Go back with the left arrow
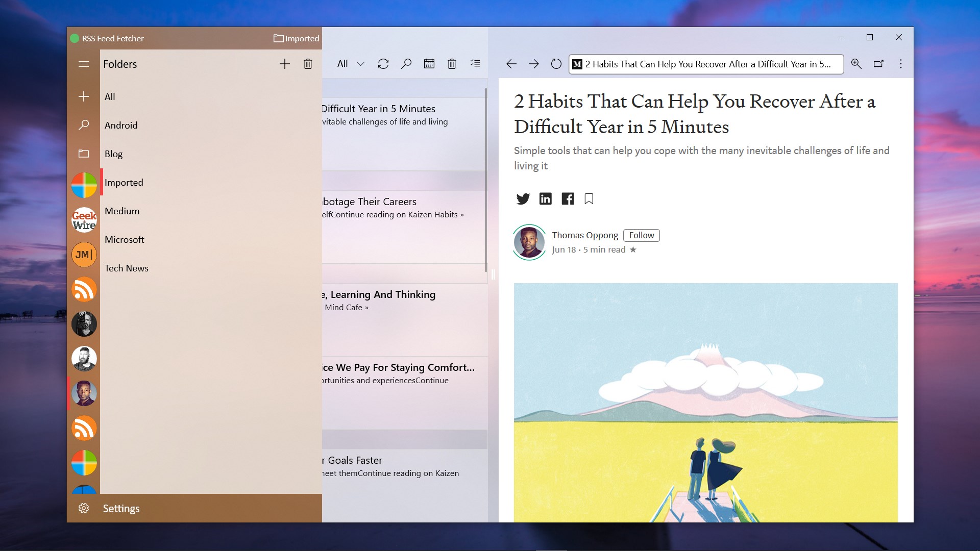Image resolution: width=980 pixels, height=551 pixels. pos(511,64)
